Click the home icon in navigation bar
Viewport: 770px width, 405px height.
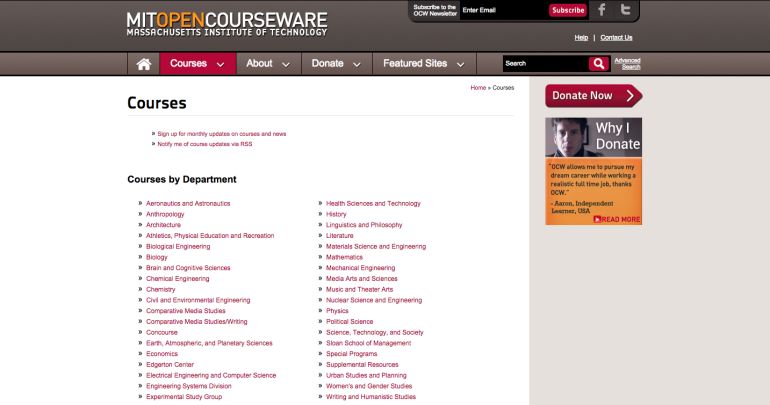(143, 63)
